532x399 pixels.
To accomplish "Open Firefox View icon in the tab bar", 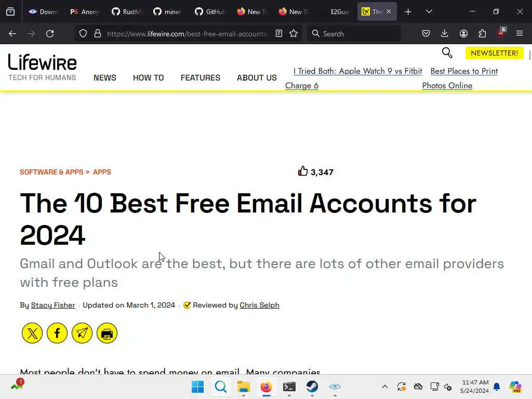I will click(x=10, y=11).
